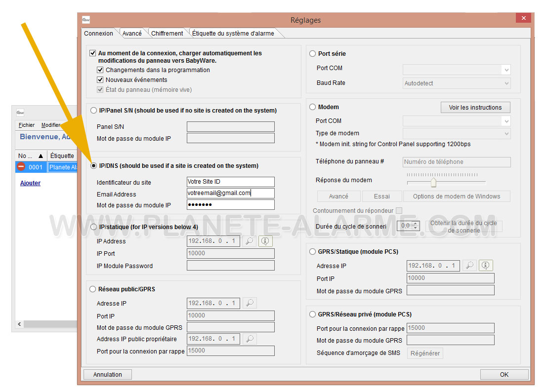Toggle automatic loading of panel modifications checkbox

92,53
